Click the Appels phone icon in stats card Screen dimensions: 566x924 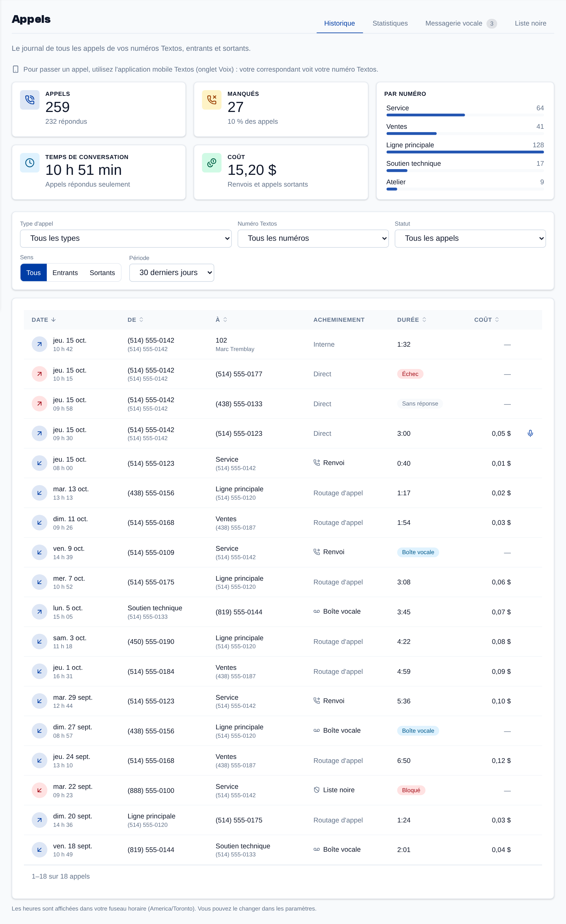[30, 100]
